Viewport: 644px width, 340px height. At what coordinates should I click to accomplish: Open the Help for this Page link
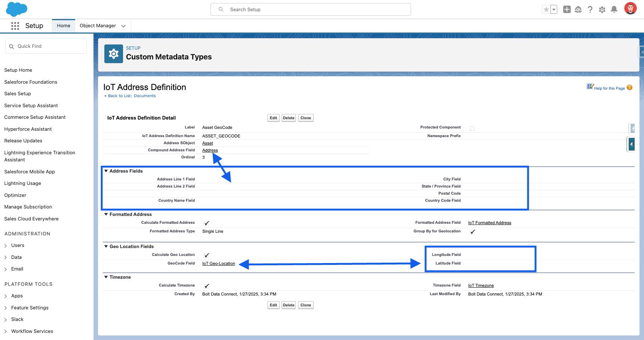[609, 89]
